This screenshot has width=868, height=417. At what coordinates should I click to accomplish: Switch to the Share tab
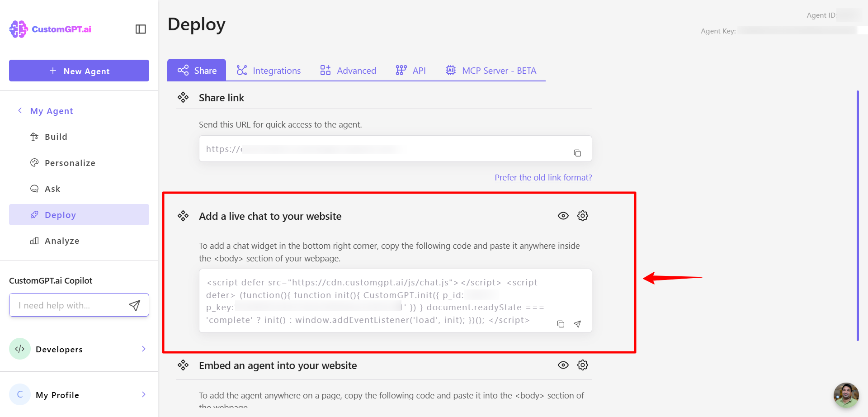coord(197,70)
